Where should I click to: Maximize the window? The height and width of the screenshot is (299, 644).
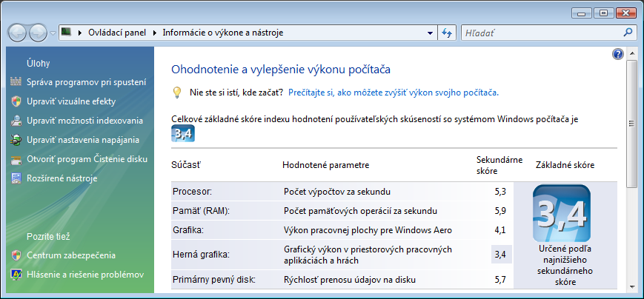pos(603,13)
